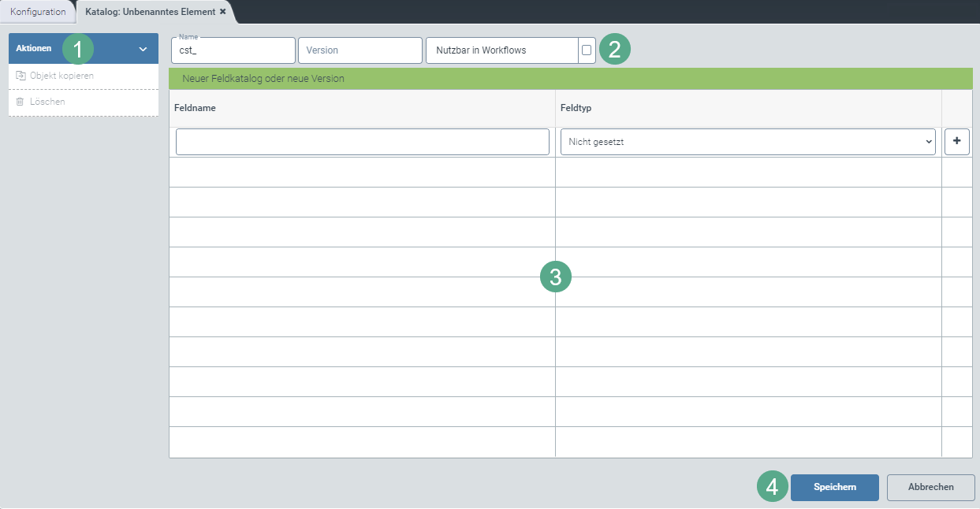Close the Katalog tab with its x icon
This screenshot has height=509, width=980.
click(x=222, y=12)
